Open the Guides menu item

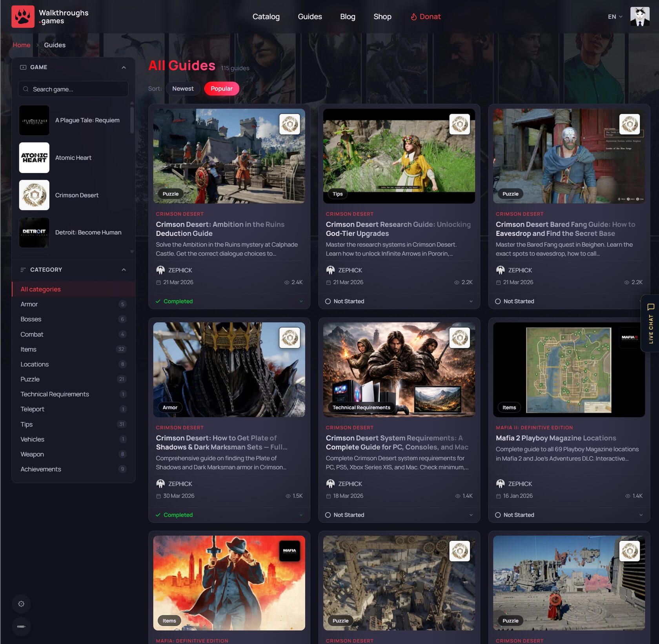(x=310, y=16)
